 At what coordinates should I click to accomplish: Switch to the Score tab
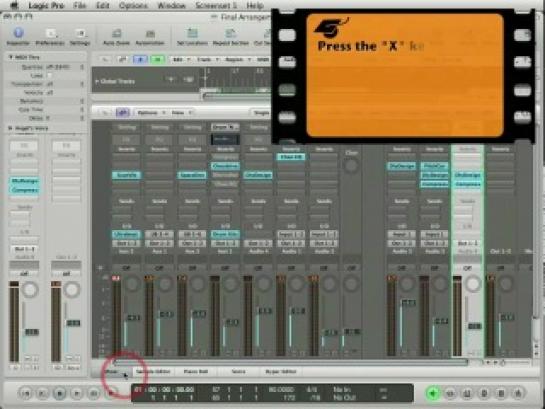pyautogui.click(x=238, y=371)
